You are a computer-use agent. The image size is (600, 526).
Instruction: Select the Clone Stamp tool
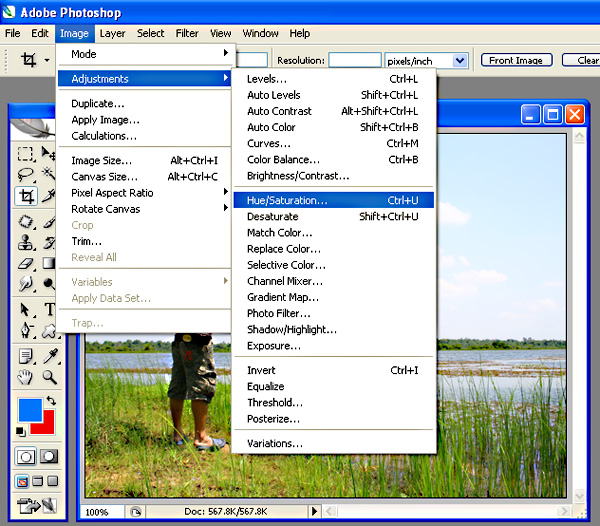26,243
